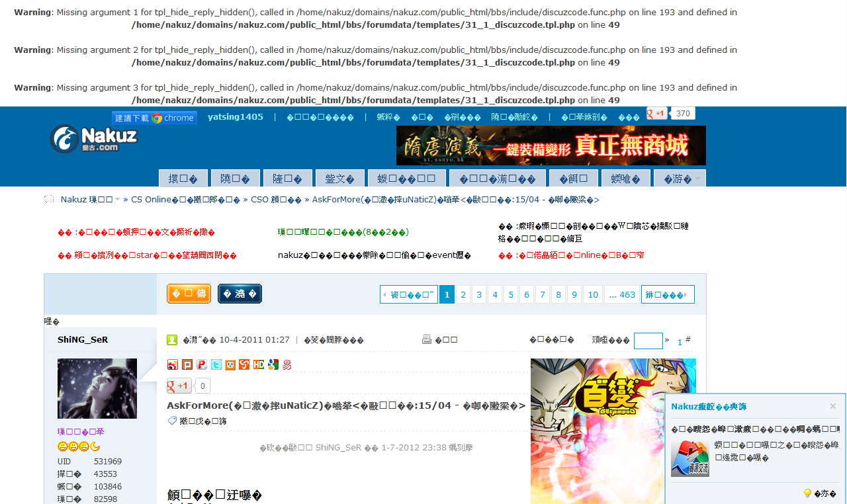Viewport: 847px width, 504px height.
Task: Open the red announcement mentioning online
Action: pyautogui.click(x=571, y=255)
